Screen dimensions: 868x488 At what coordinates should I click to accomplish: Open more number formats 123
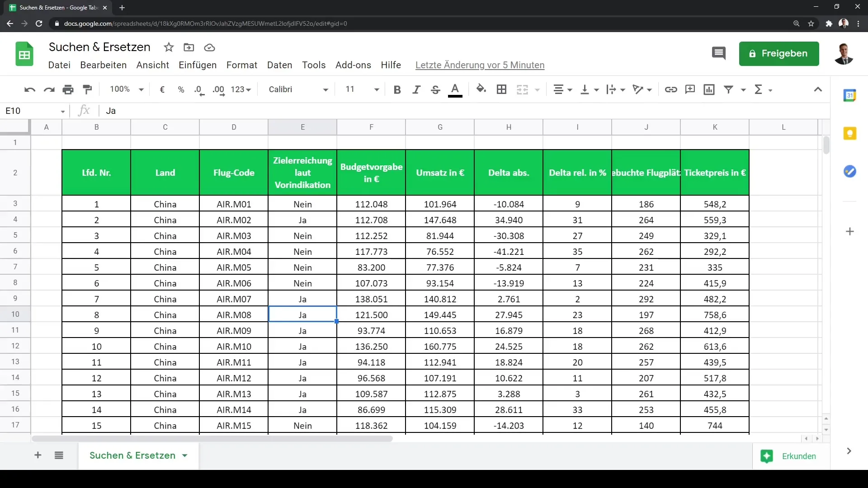241,89
